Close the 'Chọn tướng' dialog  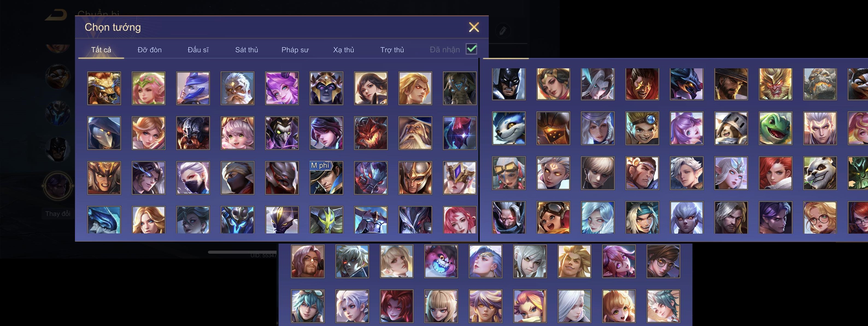click(x=474, y=27)
